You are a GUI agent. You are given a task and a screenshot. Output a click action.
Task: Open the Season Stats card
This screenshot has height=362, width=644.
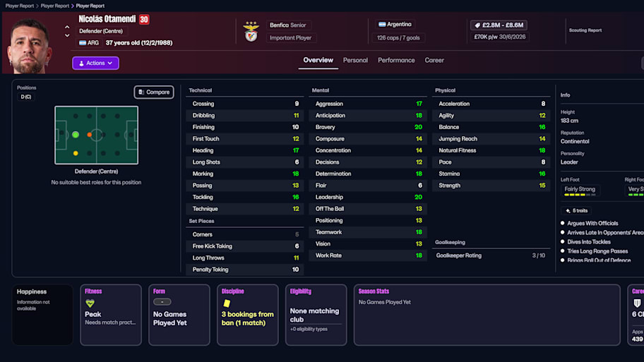coord(487,315)
